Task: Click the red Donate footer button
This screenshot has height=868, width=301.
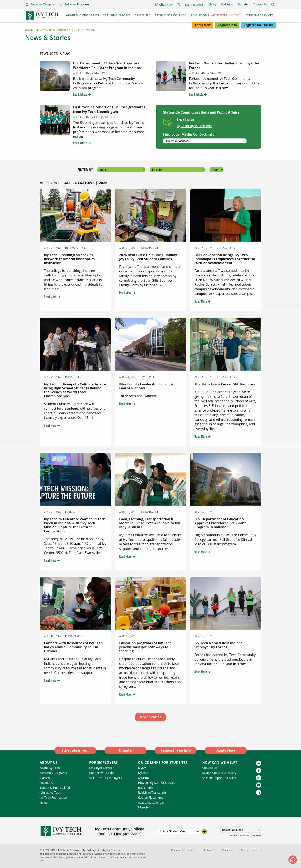Action: coord(125,750)
